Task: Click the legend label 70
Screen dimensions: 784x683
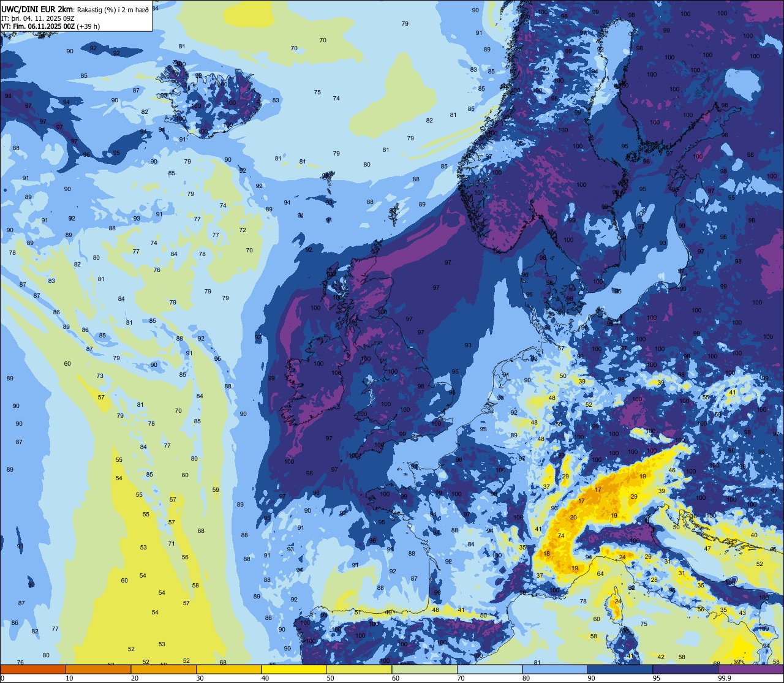Action: [461, 678]
